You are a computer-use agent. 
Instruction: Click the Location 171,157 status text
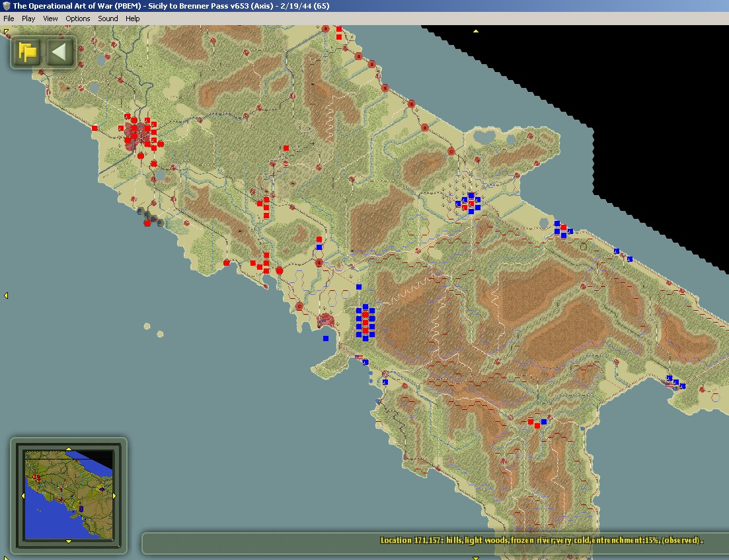[542, 540]
